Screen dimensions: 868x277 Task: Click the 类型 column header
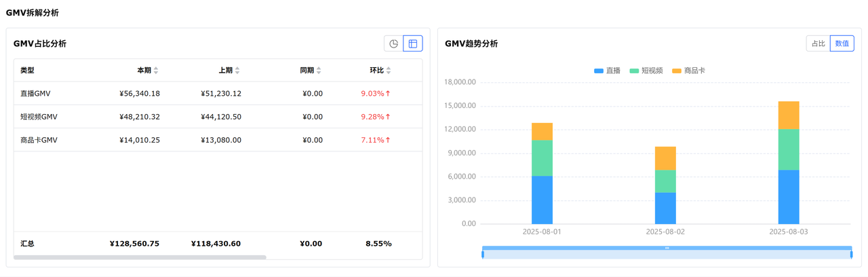(x=27, y=71)
